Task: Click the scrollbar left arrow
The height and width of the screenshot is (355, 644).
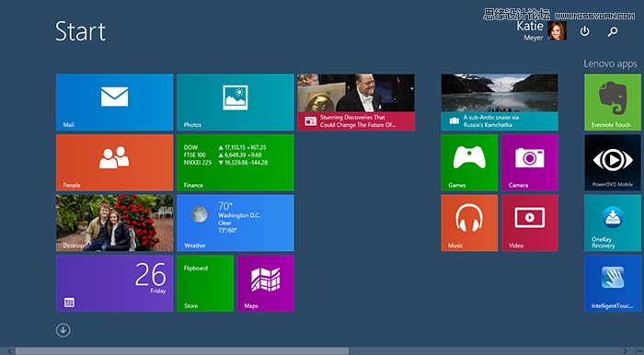Action: [x=9, y=351]
